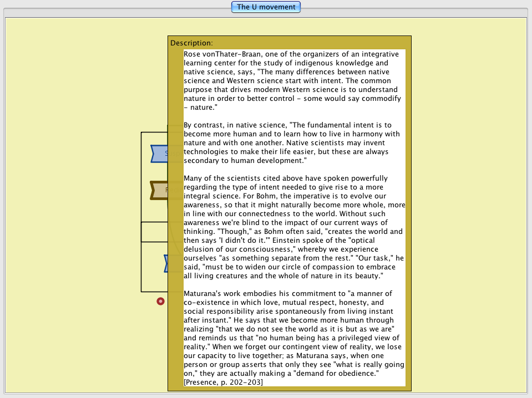
Task: Click the gold right edge of the description popup
Action: [x=408, y=222]
